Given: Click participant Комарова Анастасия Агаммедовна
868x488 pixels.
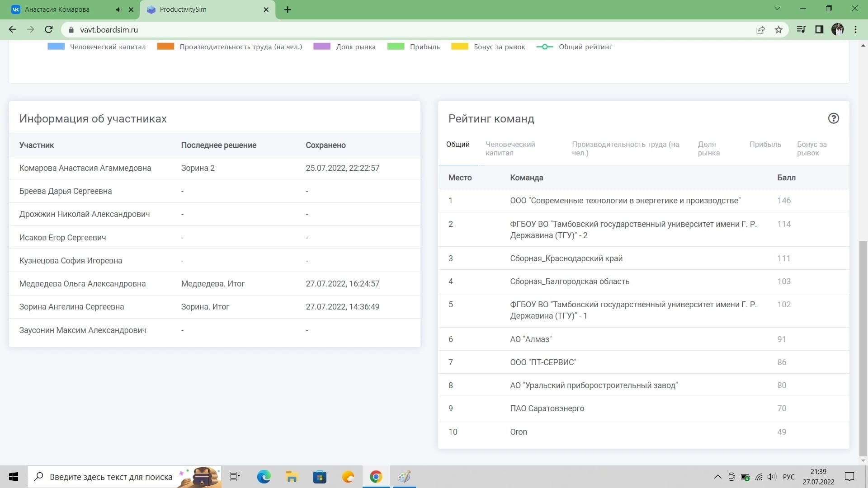Looking at the screenshot, I should (x=85, y=168).
